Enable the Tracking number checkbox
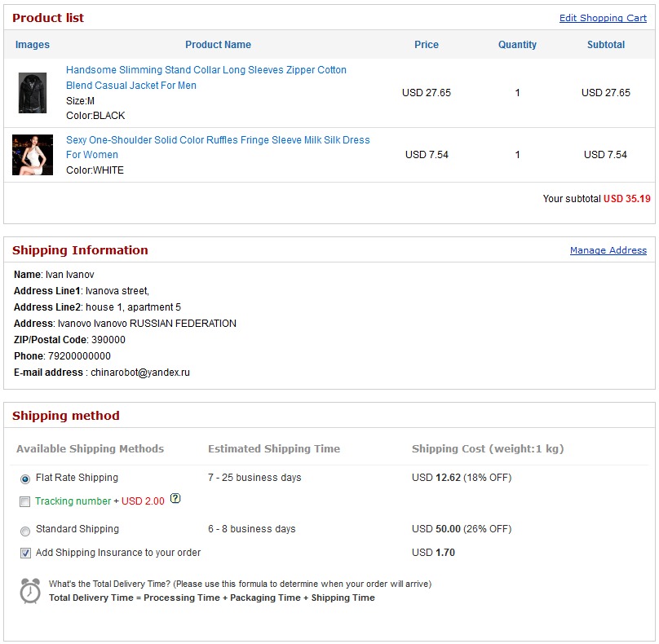The width and height of the screenshot is (659, 644). (25, 502)
